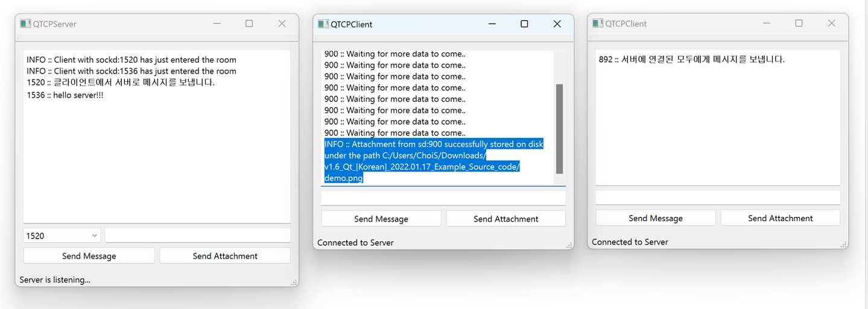Click the highlighted 'INFO :: Attachment from sd:900' line

click(434, 144)
